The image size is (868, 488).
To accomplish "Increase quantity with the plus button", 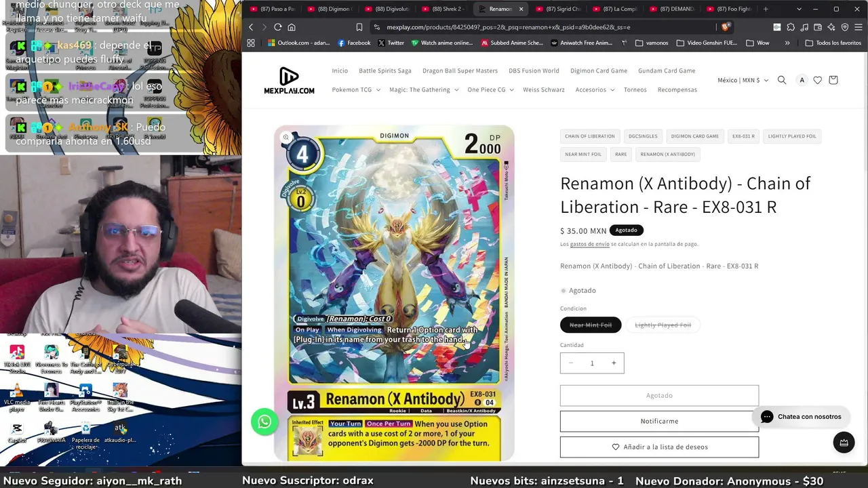I will pos(614,363).
